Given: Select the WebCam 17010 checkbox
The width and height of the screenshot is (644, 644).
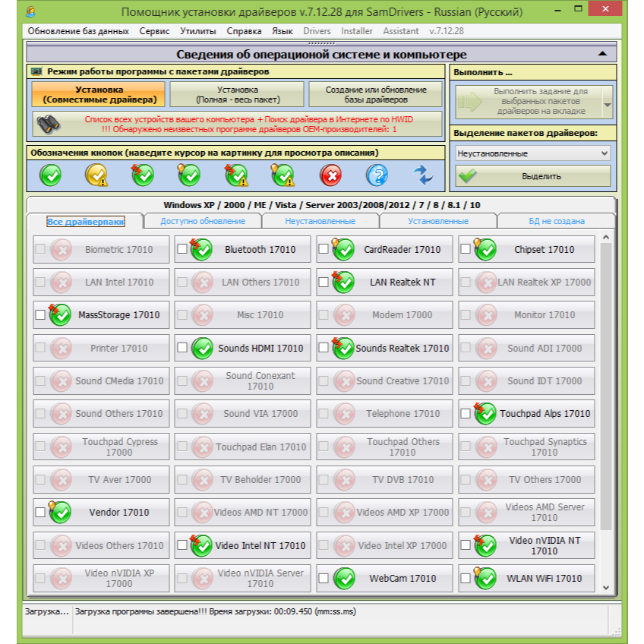Looking at the screenshot, I should tap(324, 578).
